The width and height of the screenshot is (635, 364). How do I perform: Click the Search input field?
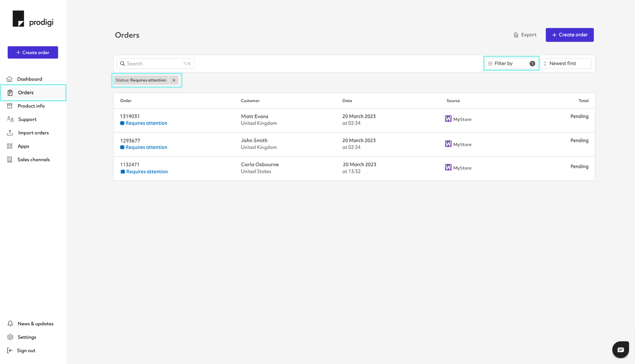point(155,63)
